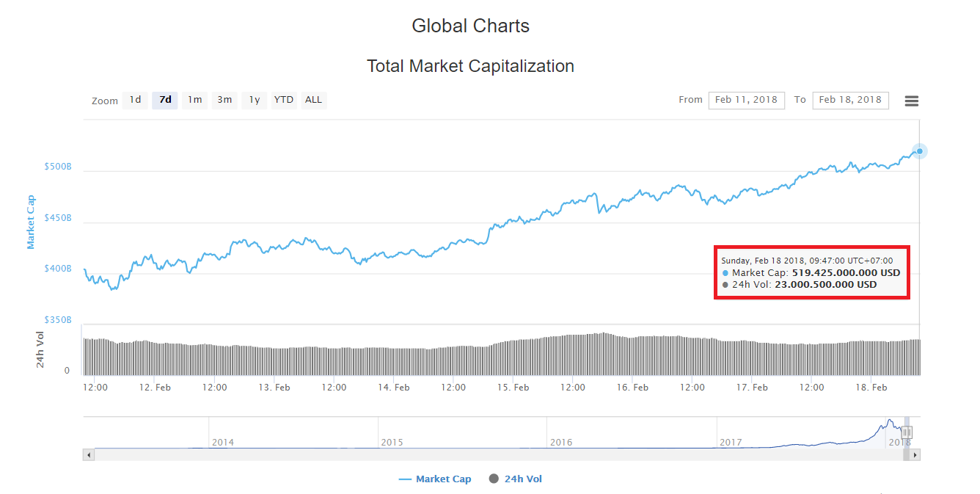Click the navigator right scroll arrow
This screenshot has height=494, width=980.
[915, 455]
